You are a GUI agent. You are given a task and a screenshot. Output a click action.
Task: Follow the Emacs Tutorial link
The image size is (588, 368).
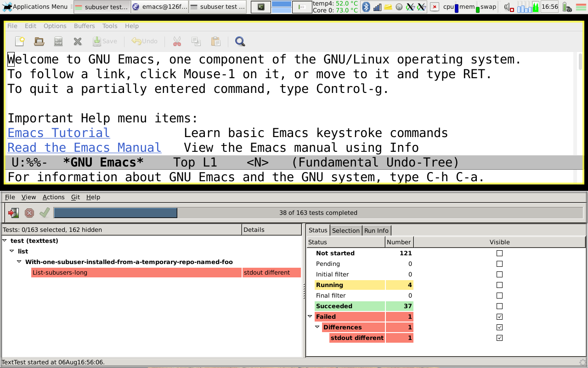click(59, 133)
